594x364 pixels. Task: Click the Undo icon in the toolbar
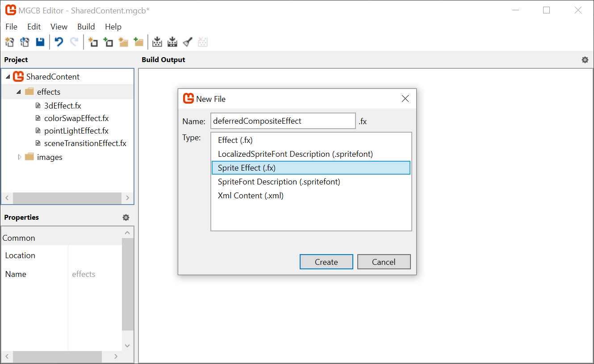coord(59,42)
